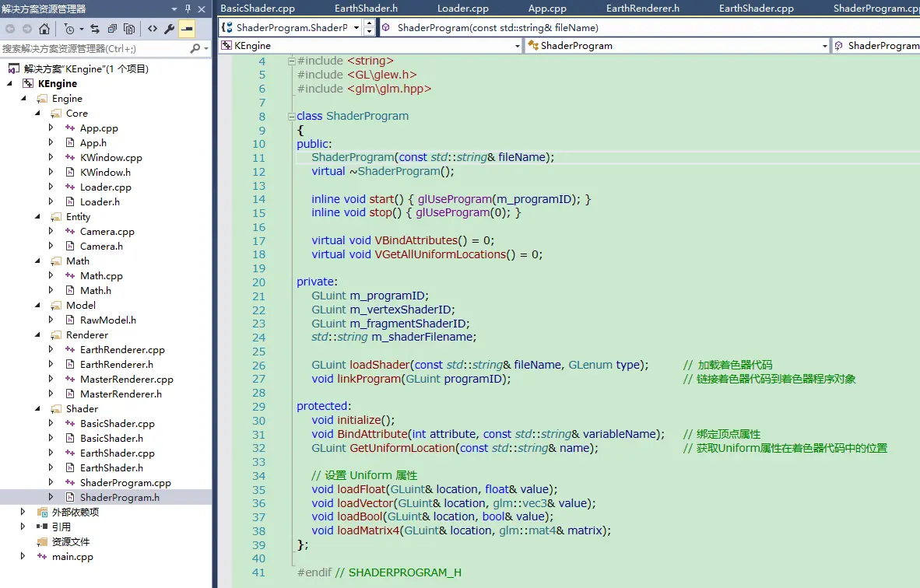
Task: Switch to the EarthRenderer.h tab
Action: tap(642, 9)
